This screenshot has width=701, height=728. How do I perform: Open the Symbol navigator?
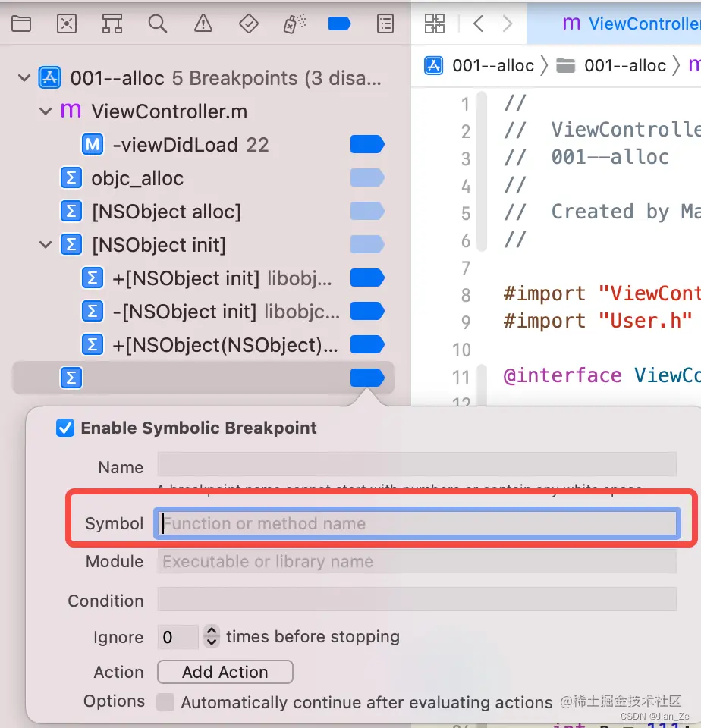[x=112, y=24]
